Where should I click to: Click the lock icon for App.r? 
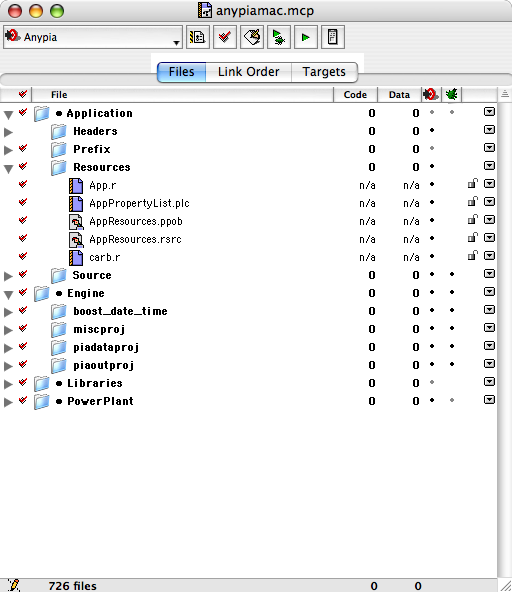point(472,183)
